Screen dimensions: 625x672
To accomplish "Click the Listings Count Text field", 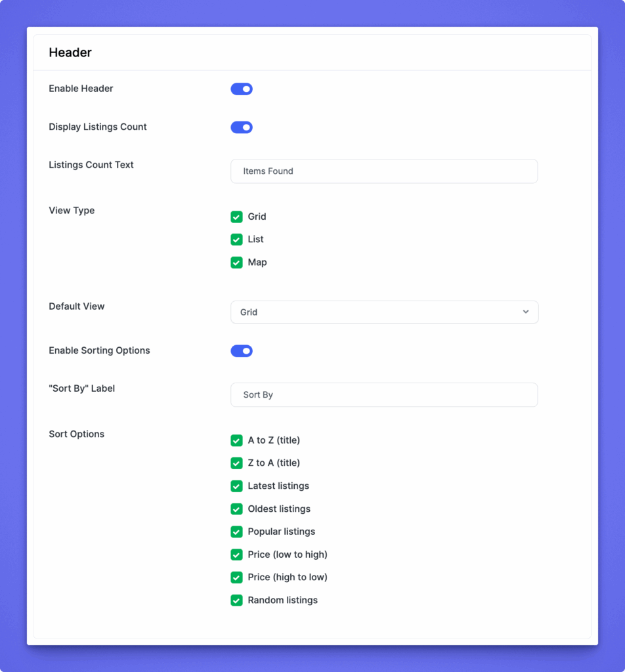I will (384, 171).
